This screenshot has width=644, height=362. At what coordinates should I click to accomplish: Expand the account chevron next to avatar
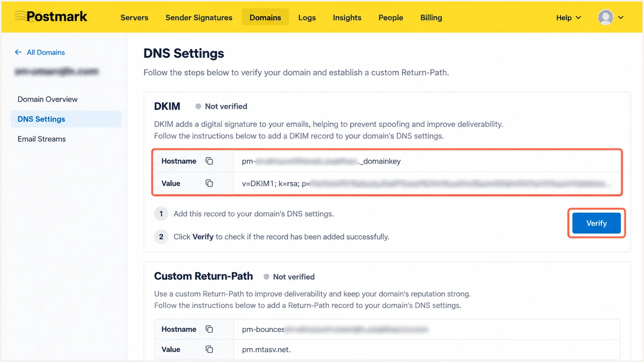(x=621, y=17)
